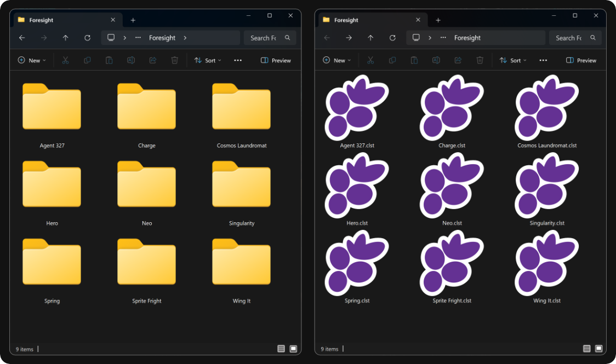616x364 pixels.
Task: Refresh the left window
Action: [87, 38]
